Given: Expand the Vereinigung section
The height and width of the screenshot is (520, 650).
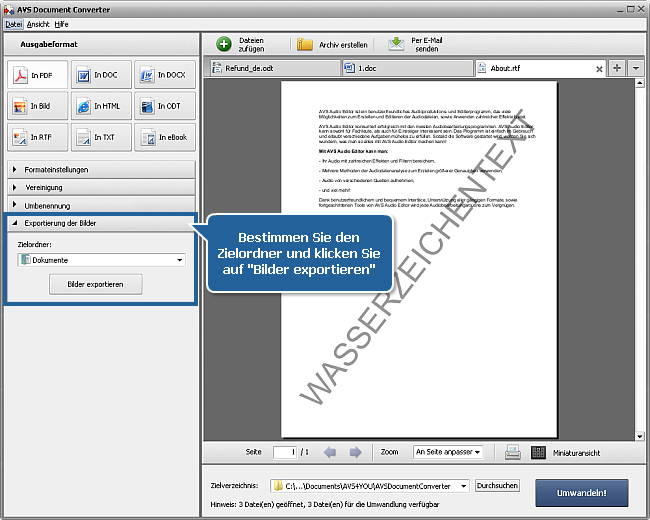Looking at the screenshot, I should click(x=101, y=187).
